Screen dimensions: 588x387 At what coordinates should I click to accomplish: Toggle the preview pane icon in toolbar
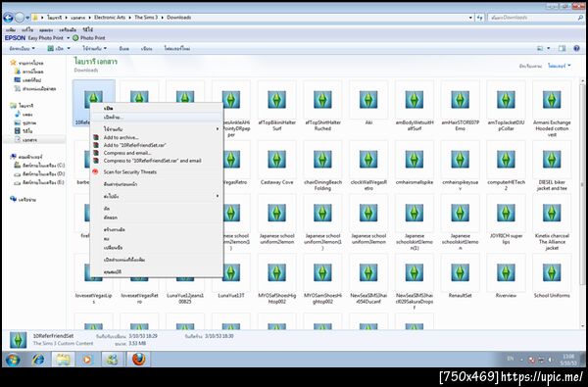click(562, 48)
